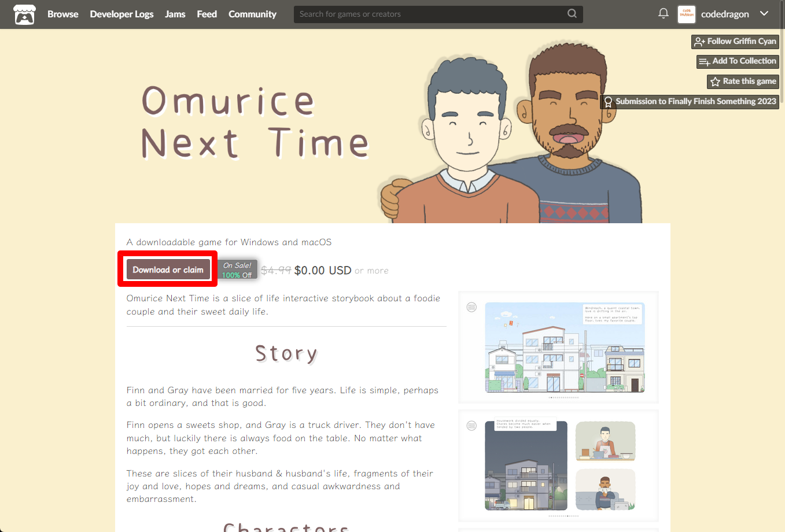
Task: Open the Community page
Action: coord(252,14)
